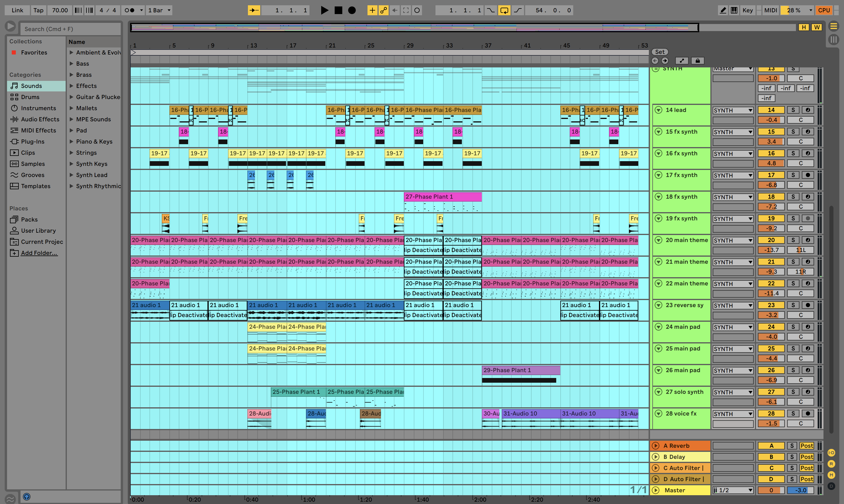
Task: Click the Arrangement Record button
Action: 352,10
